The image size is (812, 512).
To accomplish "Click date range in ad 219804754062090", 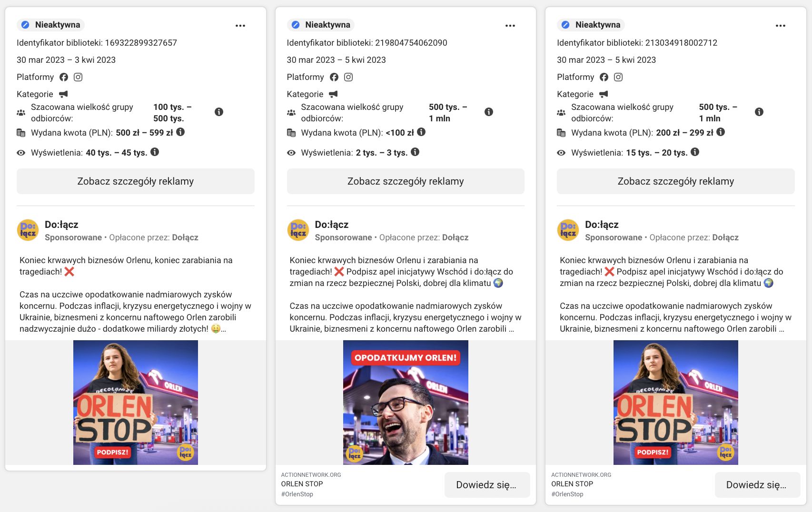I will (336, 60).
